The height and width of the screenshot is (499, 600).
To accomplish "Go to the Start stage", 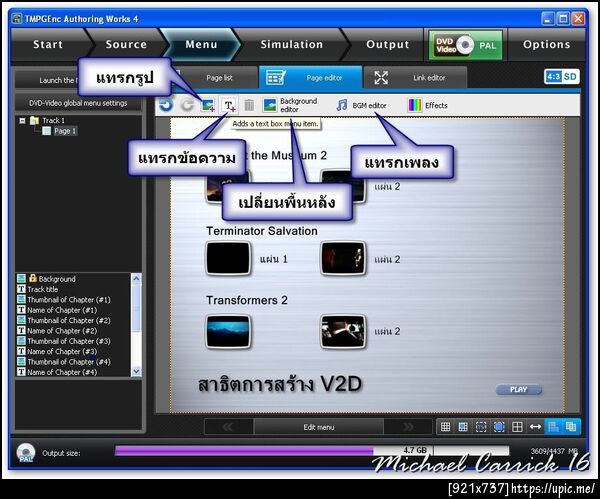I will point(48,44).
